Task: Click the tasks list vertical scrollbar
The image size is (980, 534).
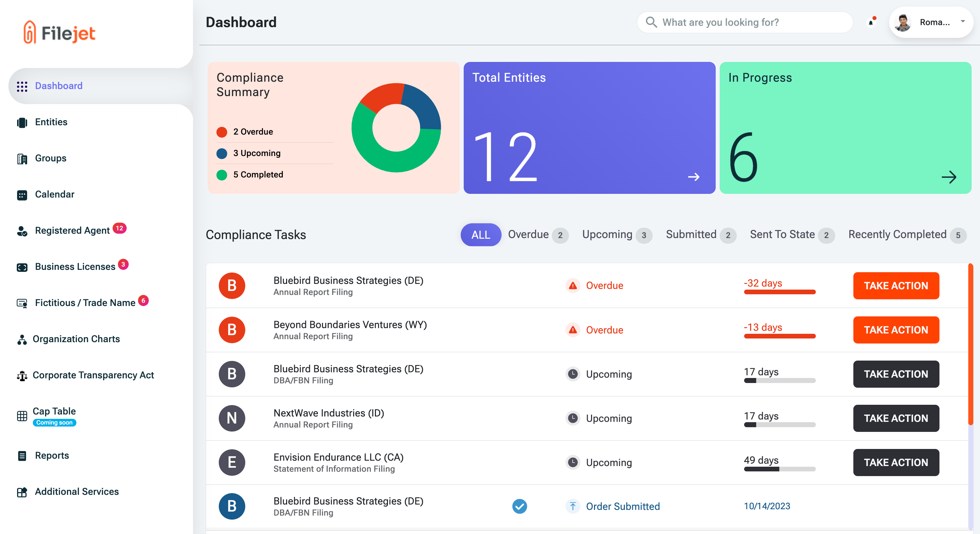Action: click(971, 344)
